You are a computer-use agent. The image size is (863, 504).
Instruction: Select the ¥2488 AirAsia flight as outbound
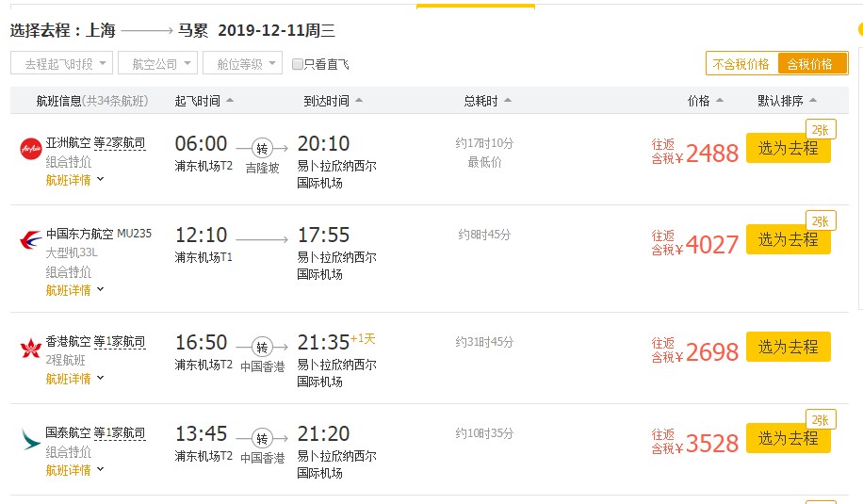tap(788, 148)
